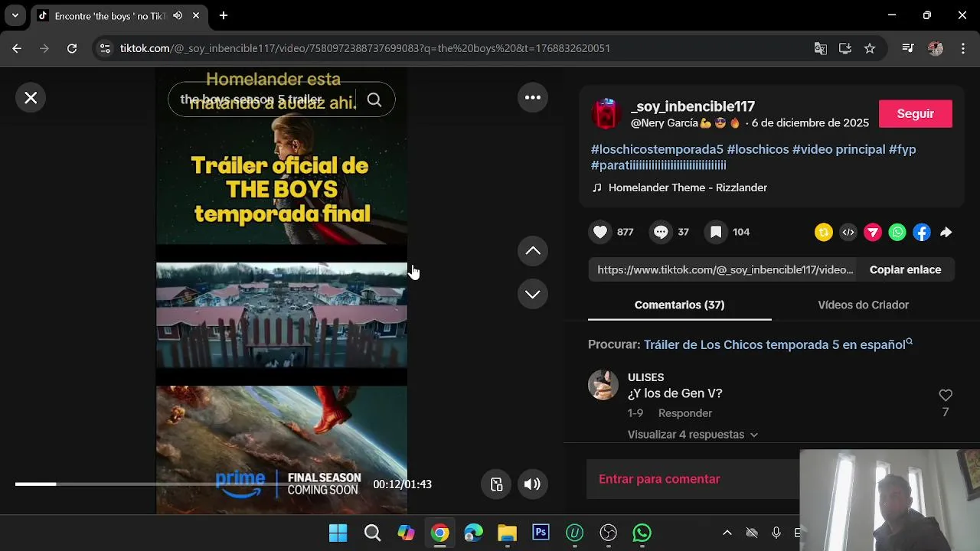This screenshot has width=980, height=551.
Task: Open File Explorer from the taskbar
Action: pyautogui.click(x=507, y=533)
